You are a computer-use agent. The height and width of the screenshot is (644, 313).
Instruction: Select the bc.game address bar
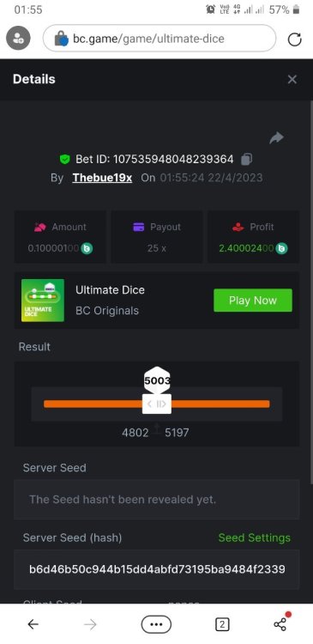click(x=160, y=39)
